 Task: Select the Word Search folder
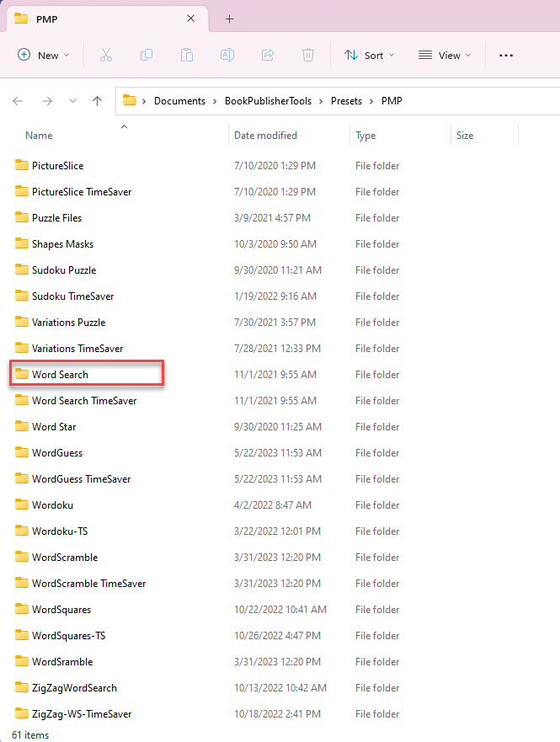(x=60, y=375)
